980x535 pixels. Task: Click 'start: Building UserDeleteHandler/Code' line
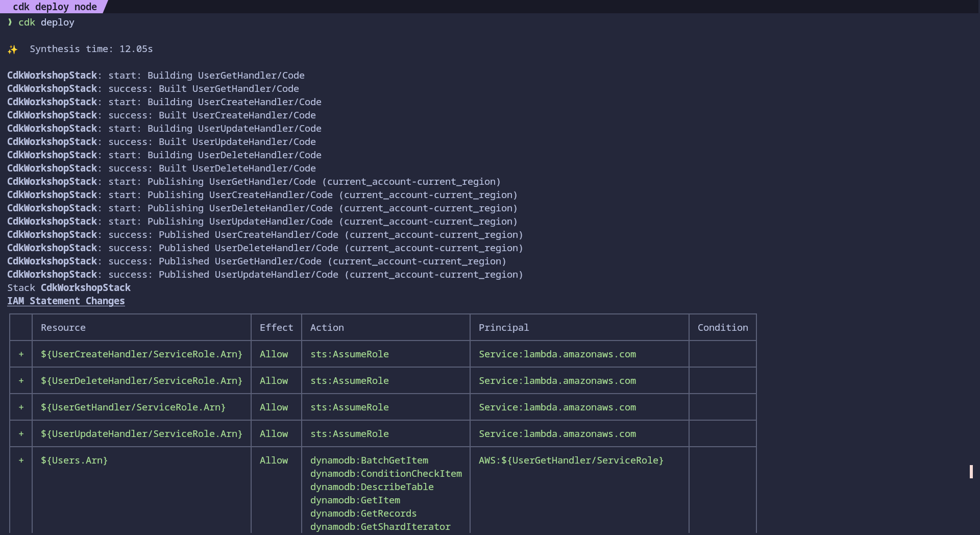164,155
